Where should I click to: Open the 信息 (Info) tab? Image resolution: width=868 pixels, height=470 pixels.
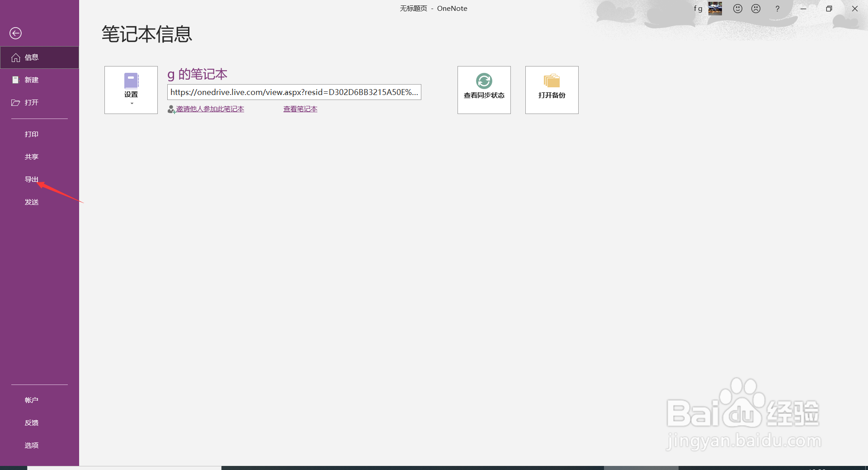(x=39, y=57)
